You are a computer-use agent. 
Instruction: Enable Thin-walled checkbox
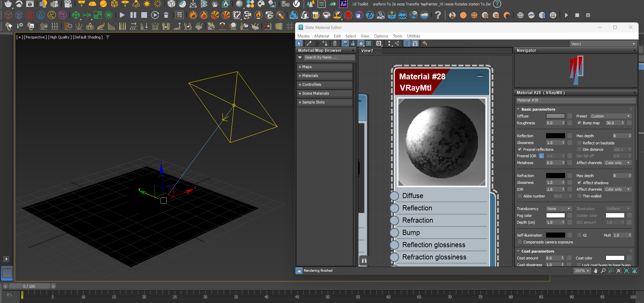pos(579,196)
